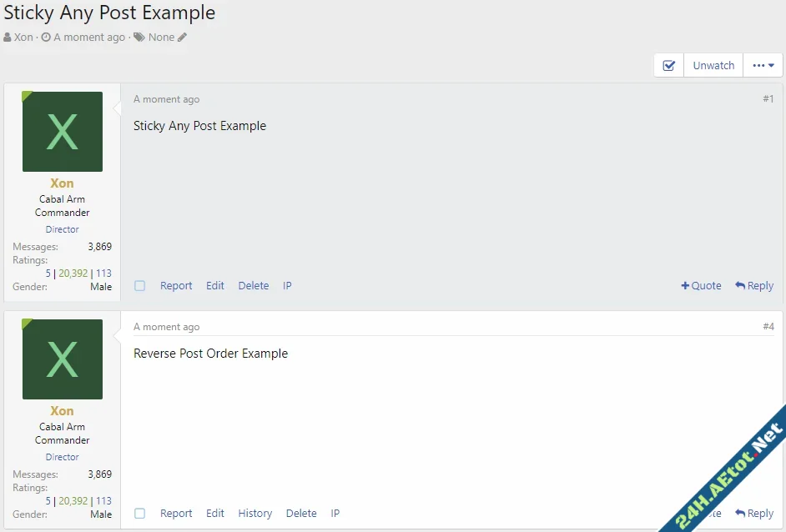Image resolution: width=786 pixels, height=532 pixels.
Task: Click the reply arrow icon in post #1
Action: [x=740, y=285]
